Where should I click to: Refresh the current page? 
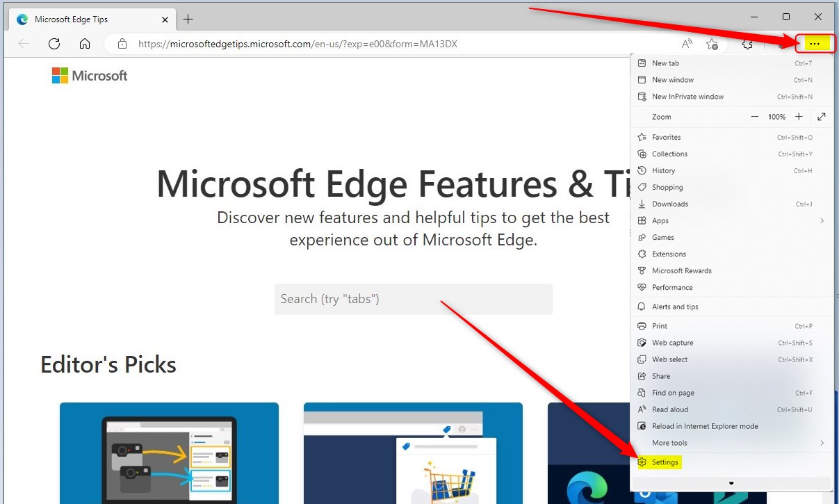coord(54,43)
